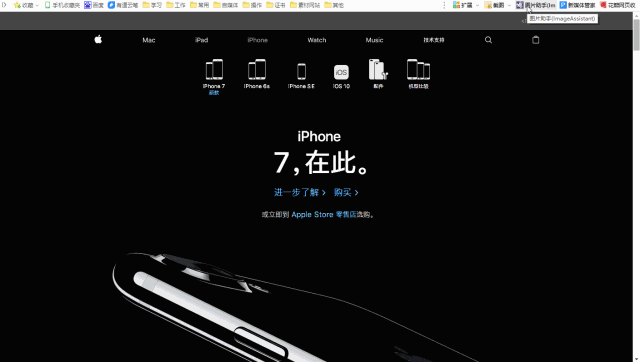Open the Music navigation item
640x362 pixels.
374,40
